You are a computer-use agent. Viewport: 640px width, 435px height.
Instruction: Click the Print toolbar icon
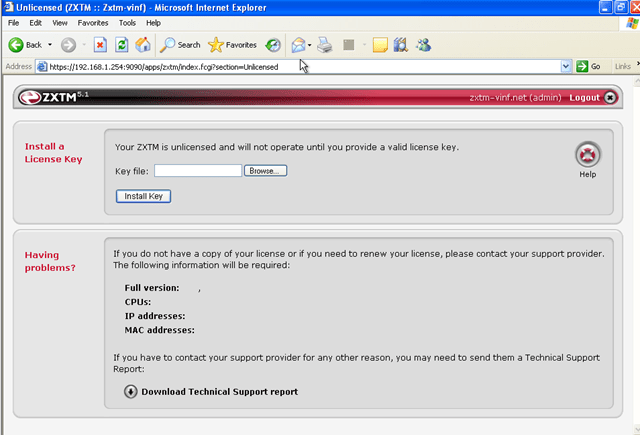(x=325, y=45)
